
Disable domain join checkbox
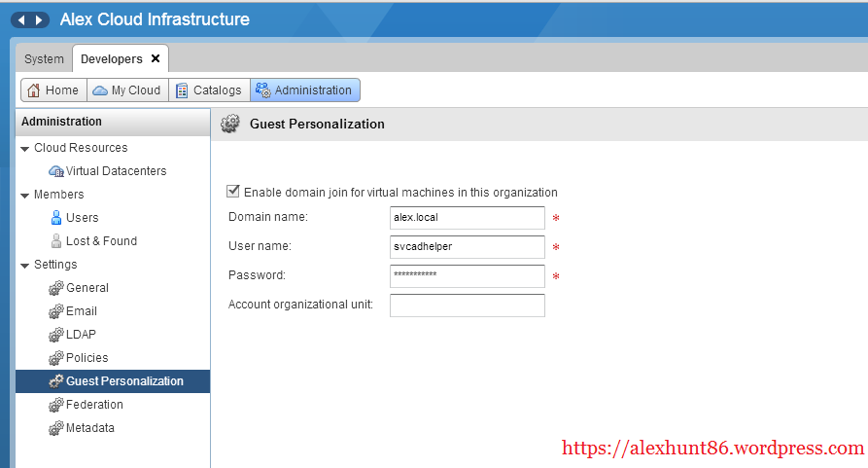(233, 192)
